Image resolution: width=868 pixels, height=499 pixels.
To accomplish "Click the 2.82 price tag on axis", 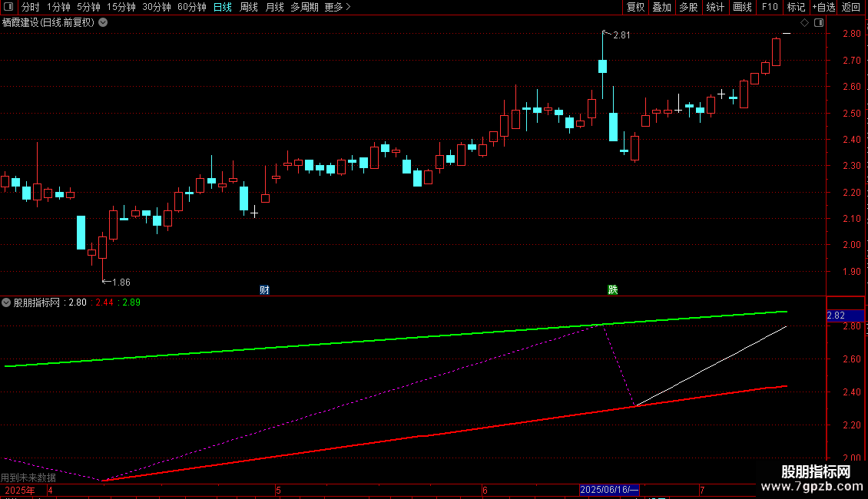I will pyautogui.click(x=845, y=316).
